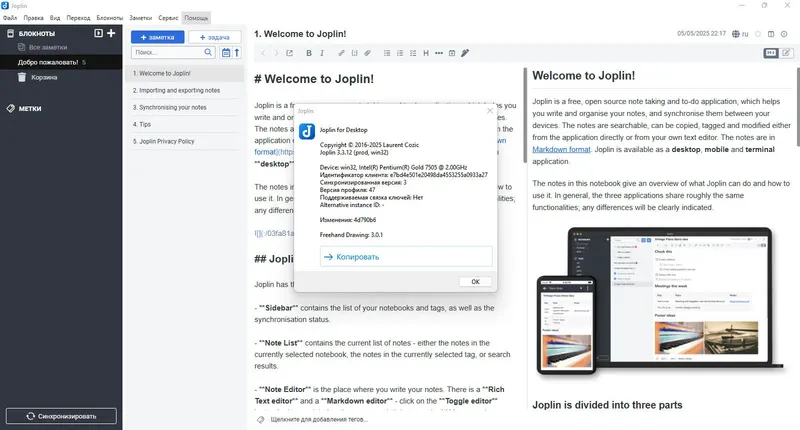Open the Вид menu

point(55,18)
